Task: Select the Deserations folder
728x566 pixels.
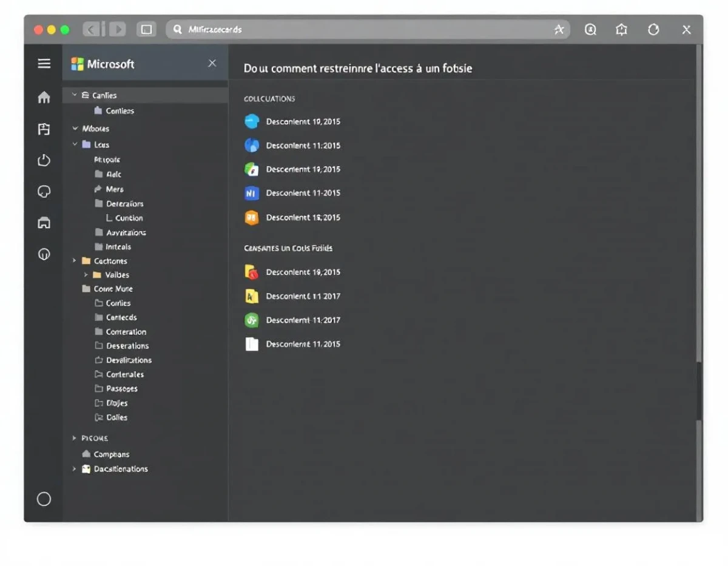Action: pyautogui.click(x=121, y=346)
